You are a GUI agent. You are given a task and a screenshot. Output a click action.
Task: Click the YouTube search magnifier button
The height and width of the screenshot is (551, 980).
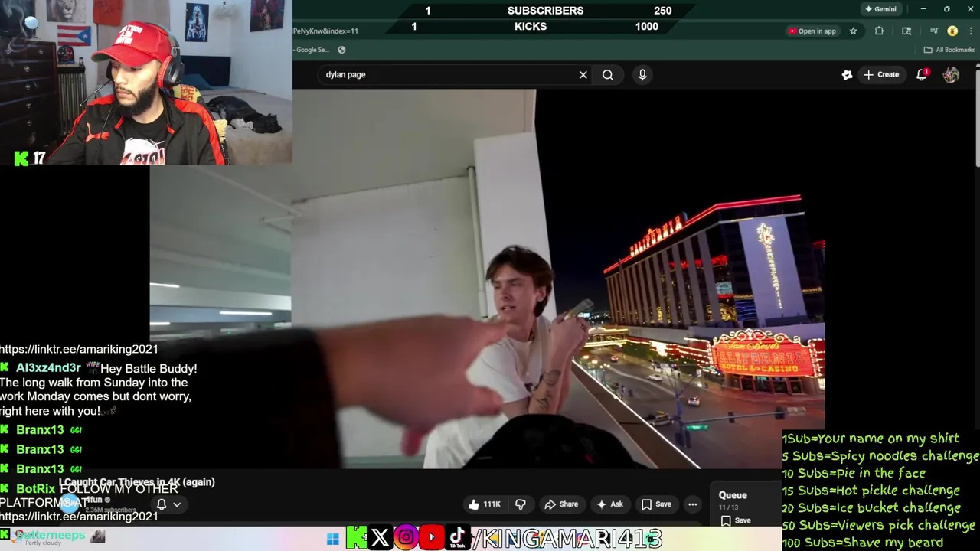tap(608, 75)
